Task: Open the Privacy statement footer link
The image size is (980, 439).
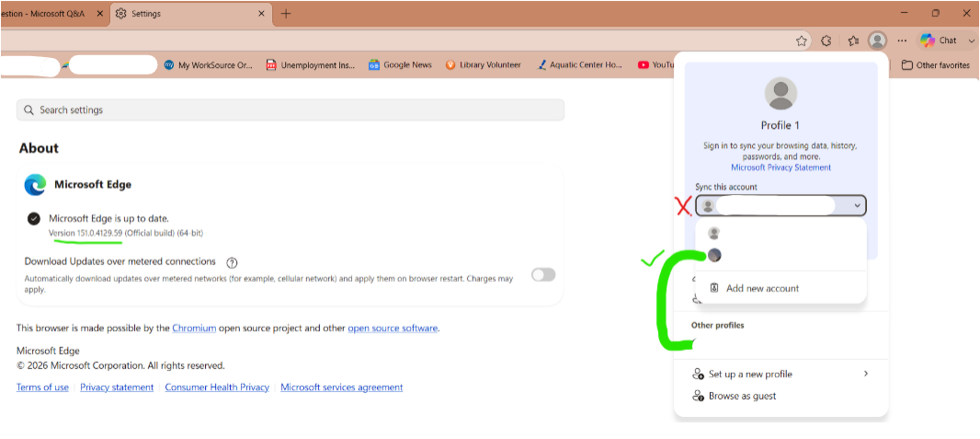Action: click(117, 387)
